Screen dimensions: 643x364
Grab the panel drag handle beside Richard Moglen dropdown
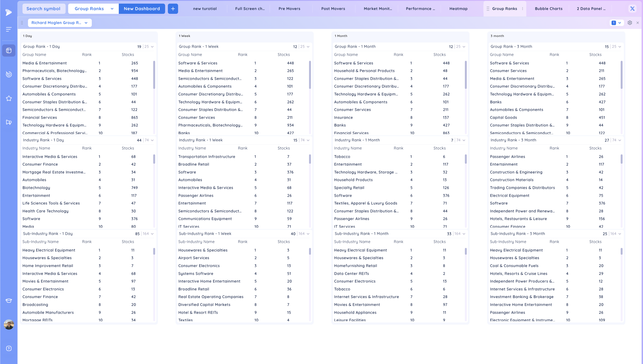pos(22,23)
